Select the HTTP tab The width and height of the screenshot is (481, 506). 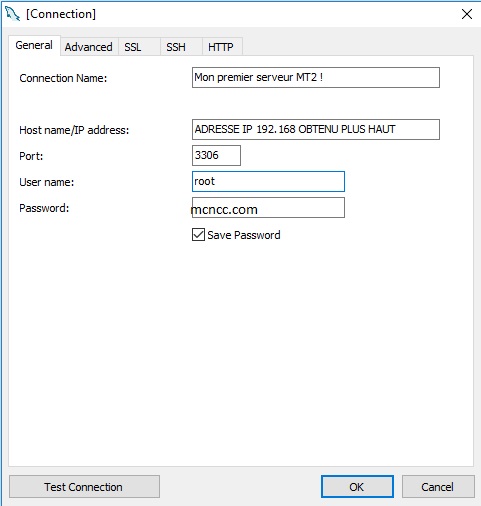pos(222,47)
